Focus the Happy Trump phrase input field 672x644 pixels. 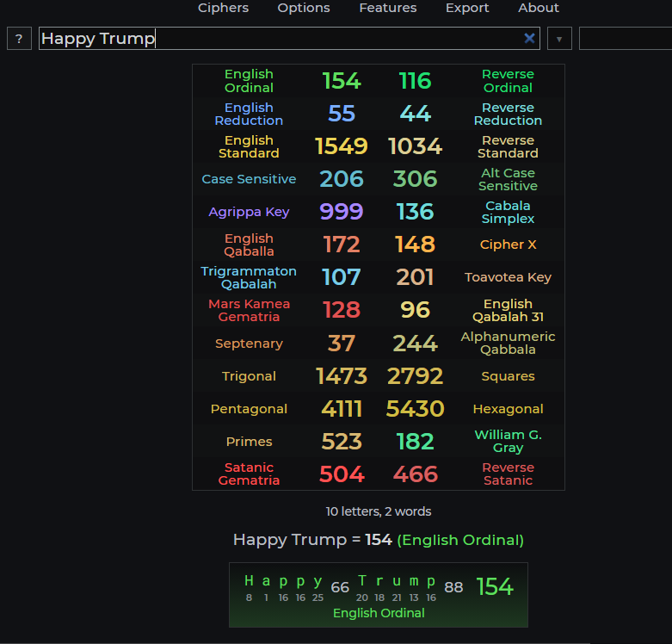tap(289, 39)
